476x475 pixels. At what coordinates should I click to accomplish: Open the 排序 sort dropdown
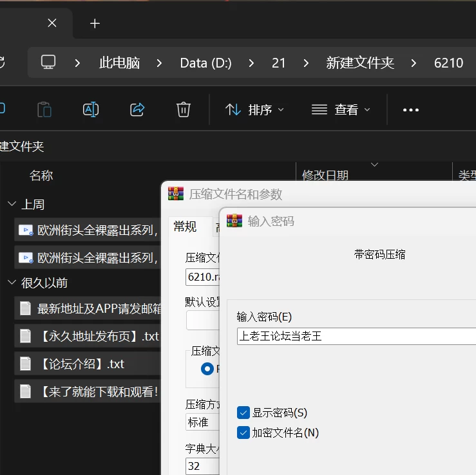click(x=254, y=109)
